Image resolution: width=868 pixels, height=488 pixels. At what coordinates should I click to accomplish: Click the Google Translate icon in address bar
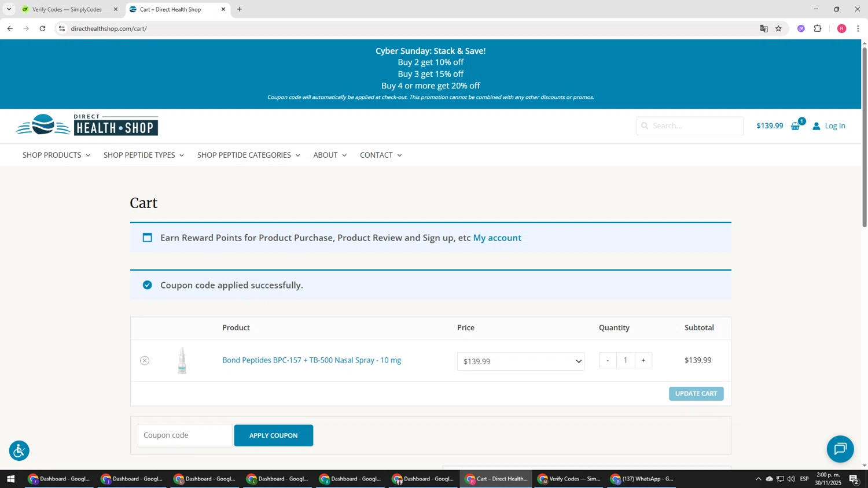pyautogui.click(x=764, y=28)
